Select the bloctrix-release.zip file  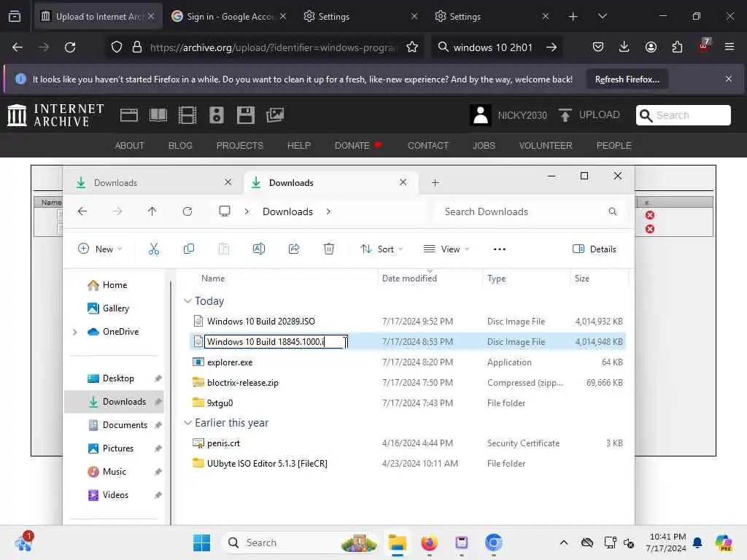(242, 383)
